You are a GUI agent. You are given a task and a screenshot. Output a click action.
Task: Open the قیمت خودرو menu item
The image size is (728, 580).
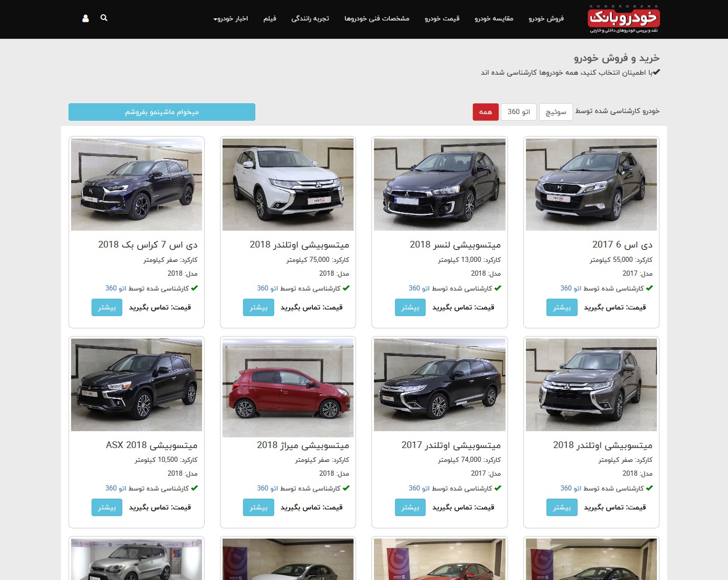coord(442,18)
